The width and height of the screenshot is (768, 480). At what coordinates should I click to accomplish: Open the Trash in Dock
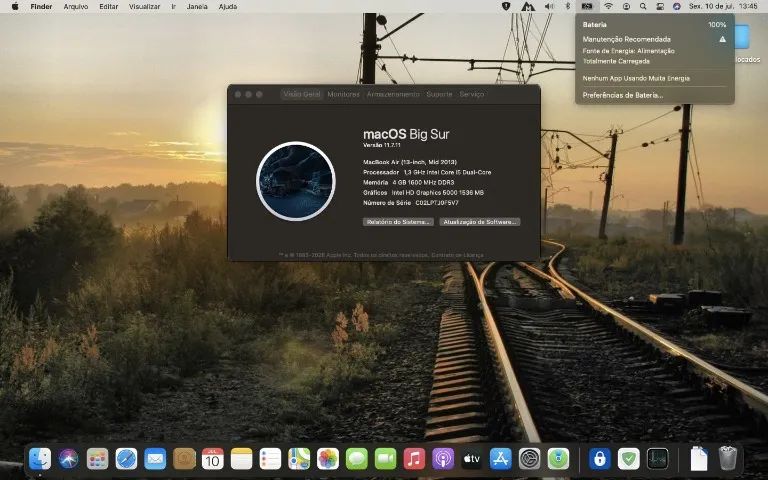728,459
